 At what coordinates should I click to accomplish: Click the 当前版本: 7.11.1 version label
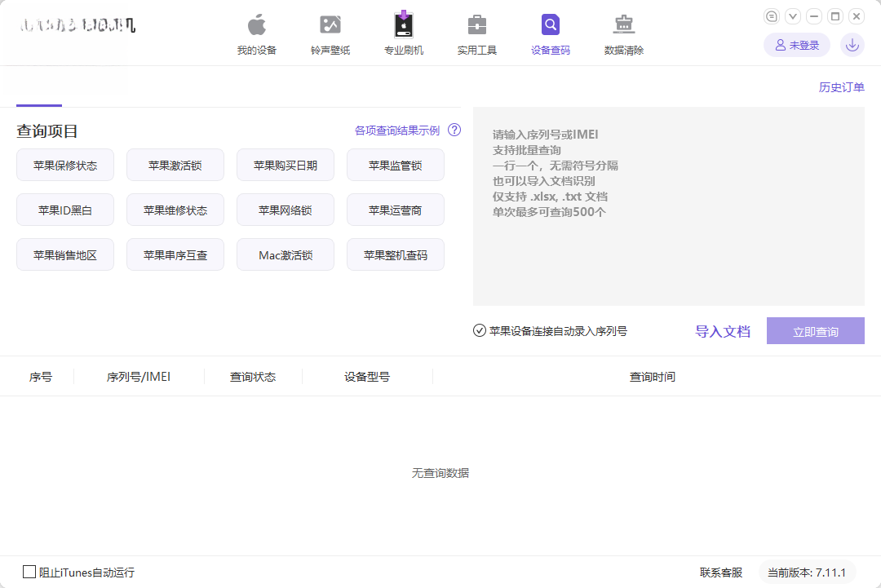point(807,573)
